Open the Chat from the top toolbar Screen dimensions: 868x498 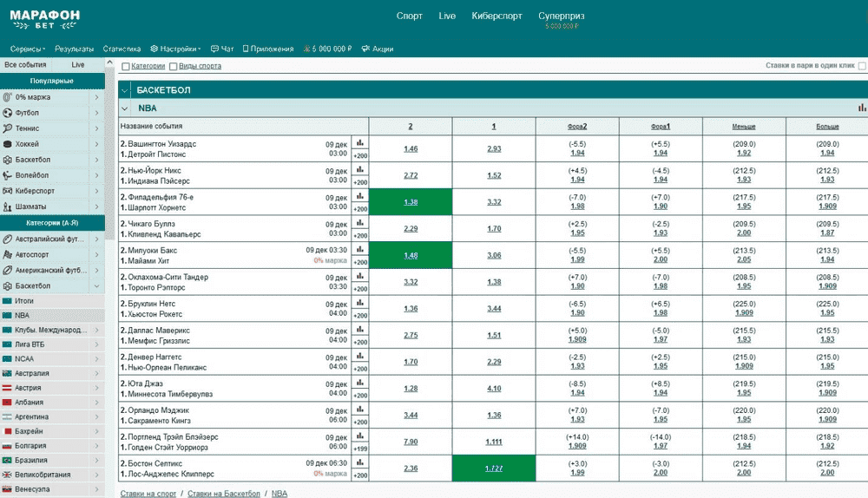pyautogui.click(x=223, y=49)
